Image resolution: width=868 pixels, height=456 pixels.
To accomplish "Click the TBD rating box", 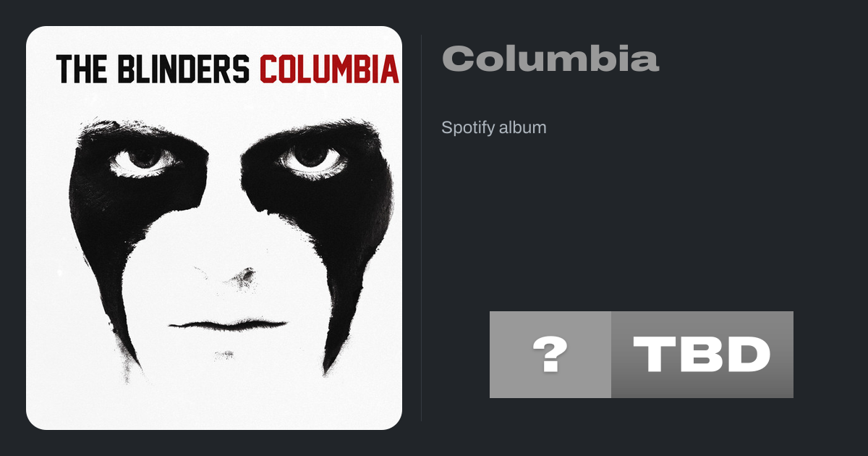I will pyautogui.click(x=702, y=355).
